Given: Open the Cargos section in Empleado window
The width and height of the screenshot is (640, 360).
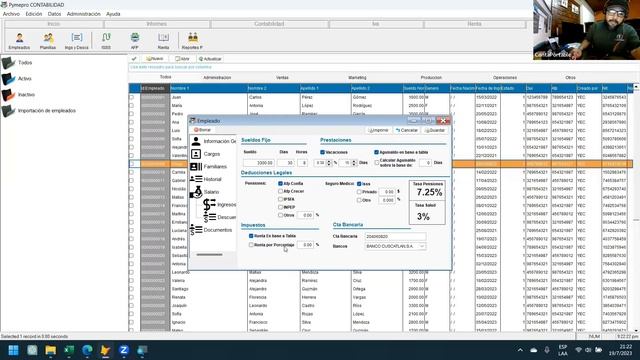Looking at the screenshot, I should tap(206, 154).
